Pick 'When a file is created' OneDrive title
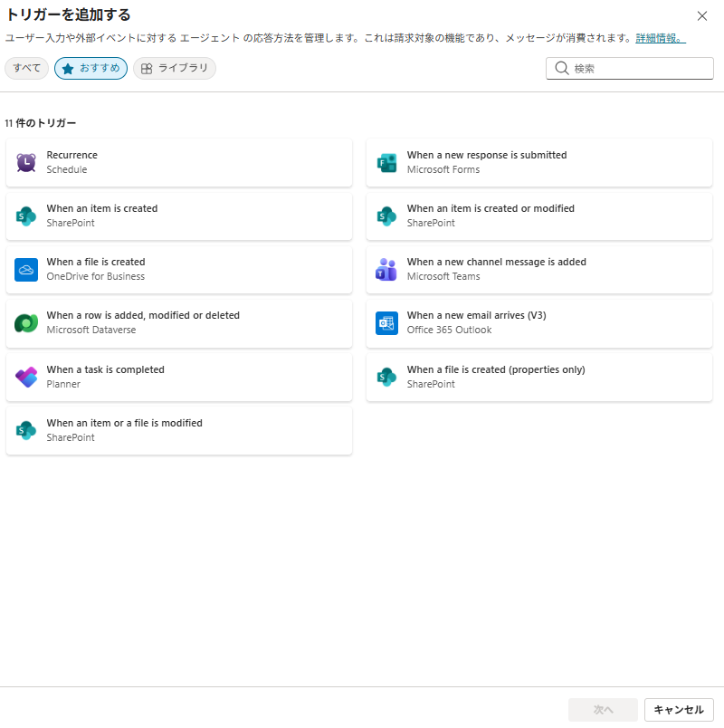 (x=96, y=262)
